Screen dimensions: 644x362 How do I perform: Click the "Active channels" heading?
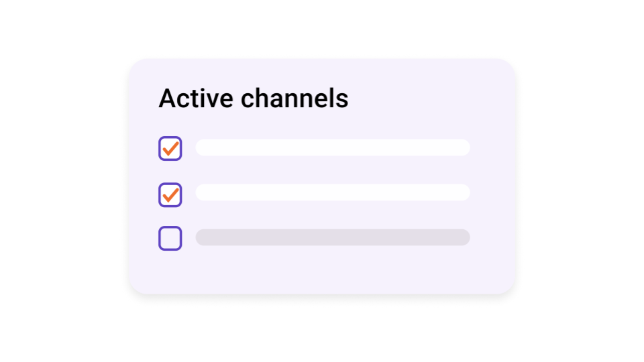pos(253,99)
